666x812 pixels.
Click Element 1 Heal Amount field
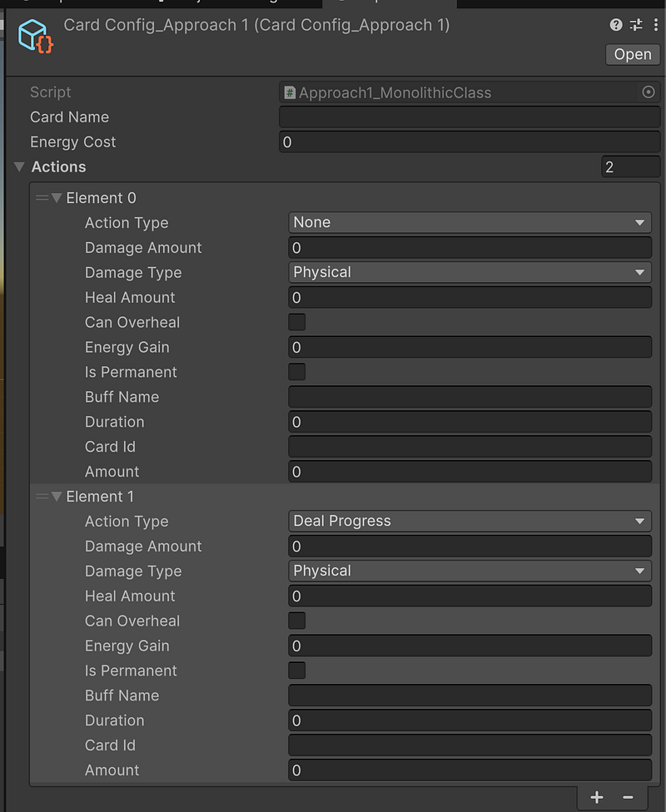click(x=470, y=596)
